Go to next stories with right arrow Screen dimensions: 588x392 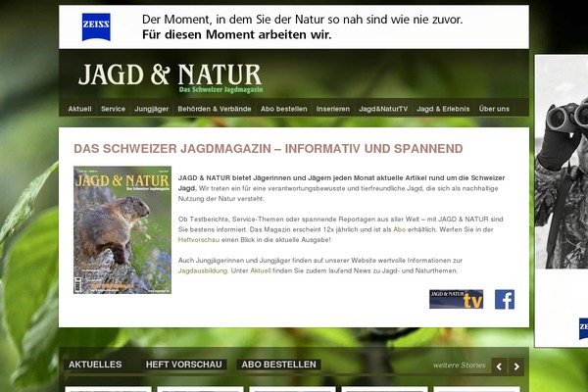[516, 367]
